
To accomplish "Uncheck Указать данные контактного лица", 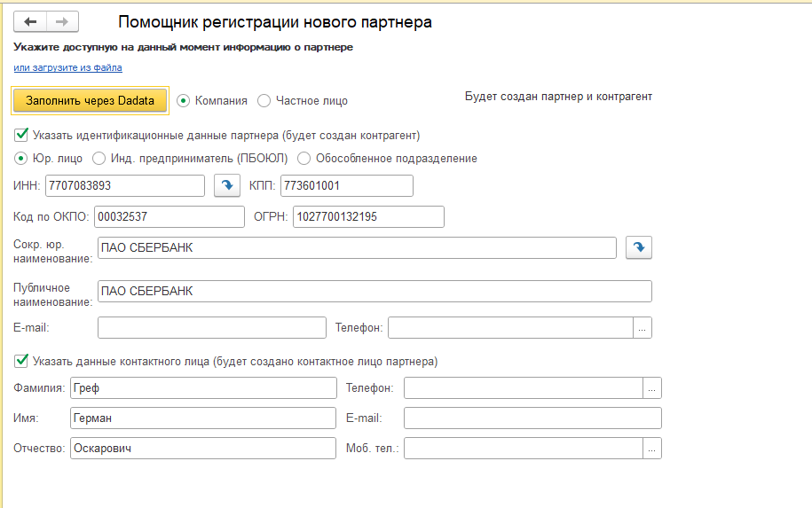I will [x=21, y=361].
